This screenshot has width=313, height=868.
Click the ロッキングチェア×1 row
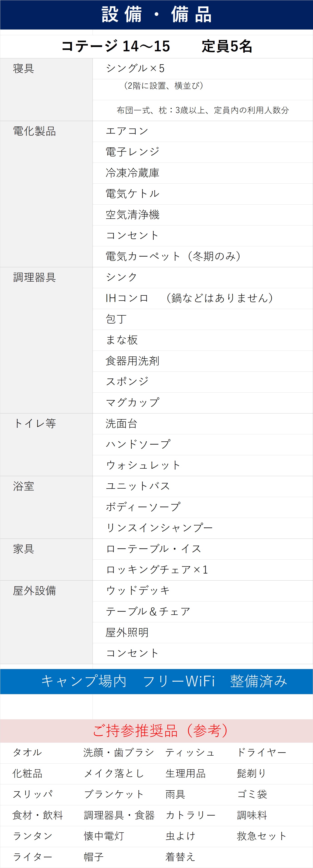pyautogui.click(x=157, y=570)
